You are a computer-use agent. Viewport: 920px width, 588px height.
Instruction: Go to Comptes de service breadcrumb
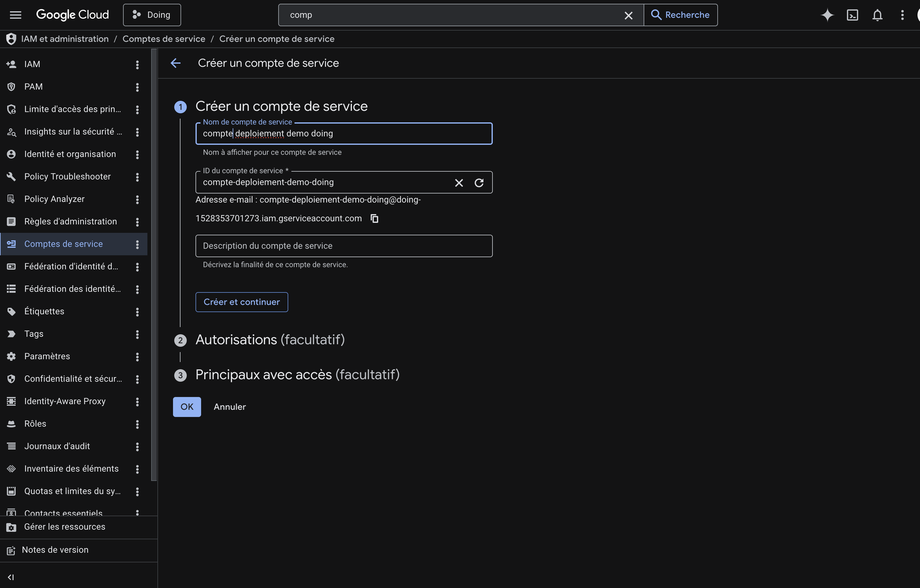pyautogui.click(x=164, y=39)
